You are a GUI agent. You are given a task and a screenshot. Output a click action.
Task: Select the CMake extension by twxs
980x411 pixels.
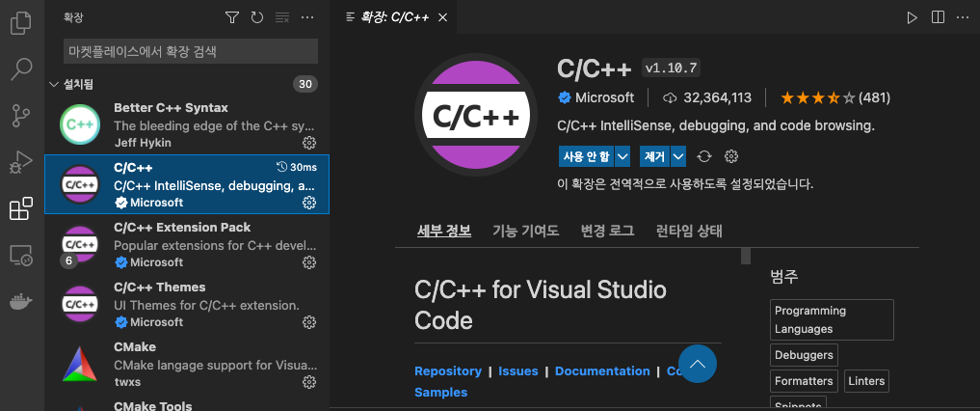click(x=187, y=364)
